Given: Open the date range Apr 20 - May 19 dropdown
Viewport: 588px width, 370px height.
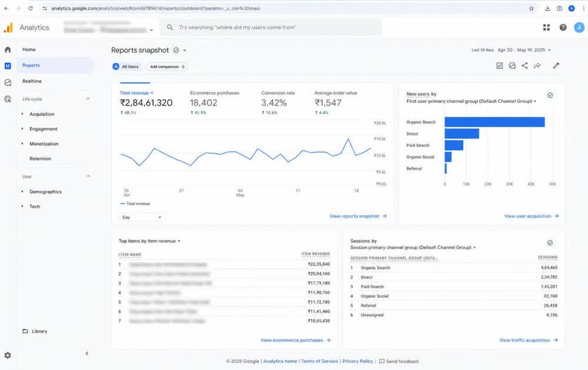Looking at the screenshot, I should [x=524, y=50].
